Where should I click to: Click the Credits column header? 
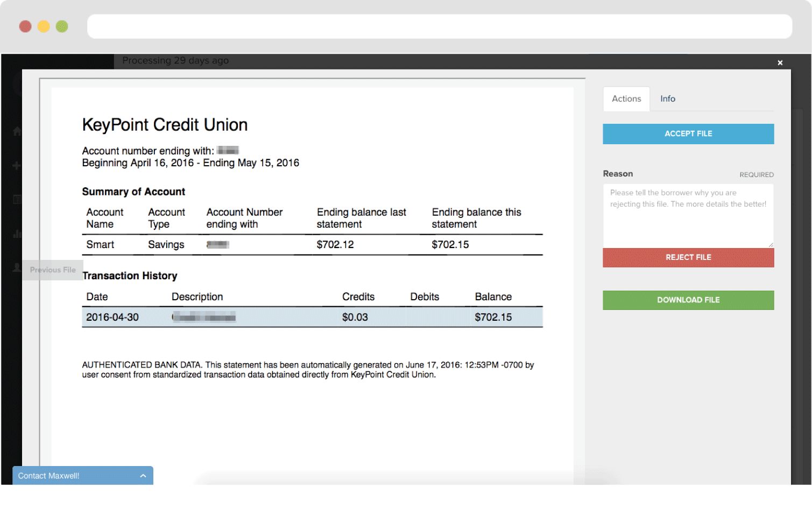click(358, 297)
